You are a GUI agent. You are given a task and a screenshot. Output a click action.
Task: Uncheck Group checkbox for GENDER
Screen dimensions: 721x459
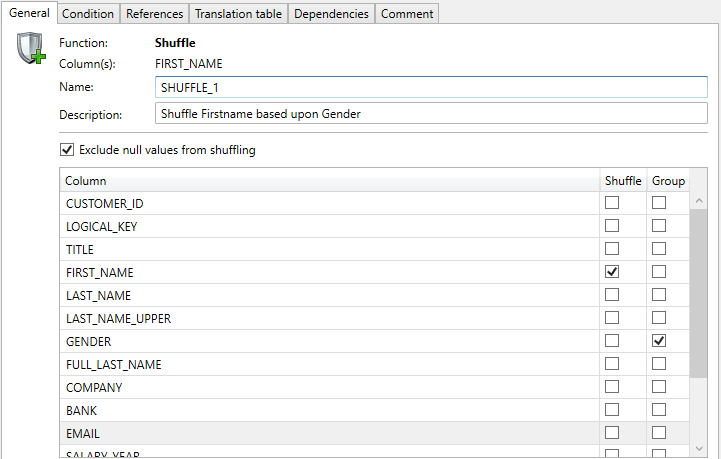(x=659, y=341)
